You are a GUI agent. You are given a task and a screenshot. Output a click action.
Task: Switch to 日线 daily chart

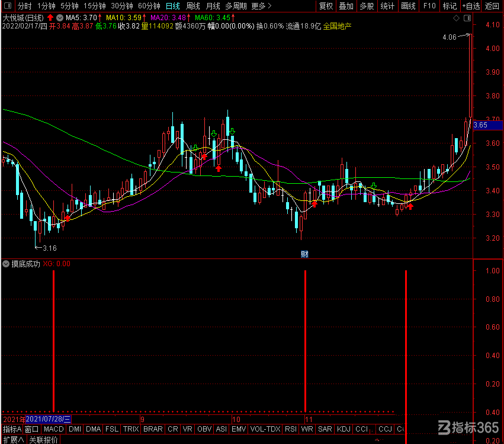click(172, 6)
